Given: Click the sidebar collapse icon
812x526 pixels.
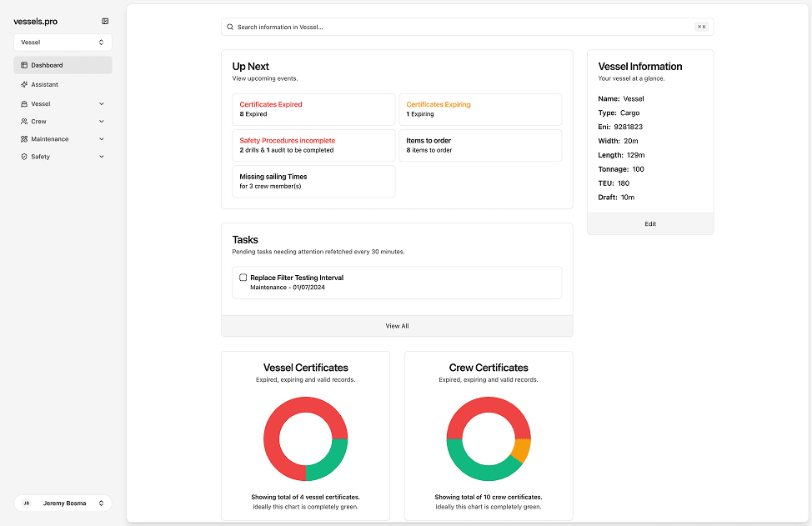Looking at the screenshot, I should pyautogui.click(x=105, y=22).
